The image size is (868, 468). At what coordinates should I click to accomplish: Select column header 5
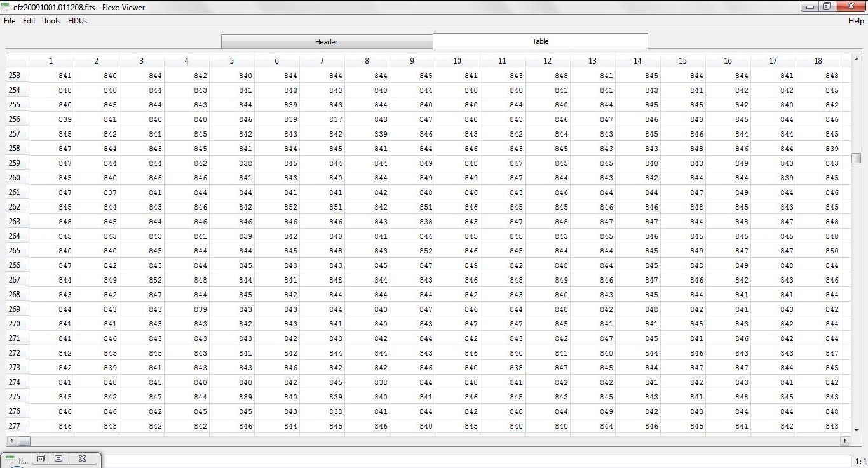pos(232,61)
